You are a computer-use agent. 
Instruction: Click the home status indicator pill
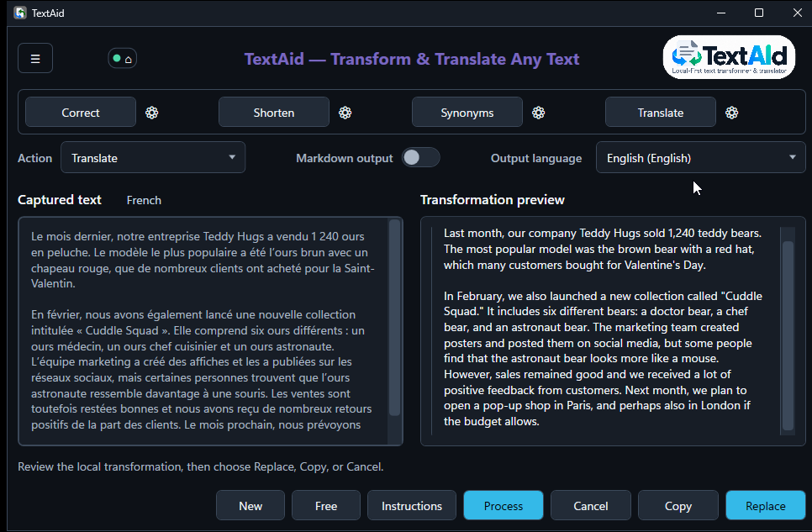point(122,59)
